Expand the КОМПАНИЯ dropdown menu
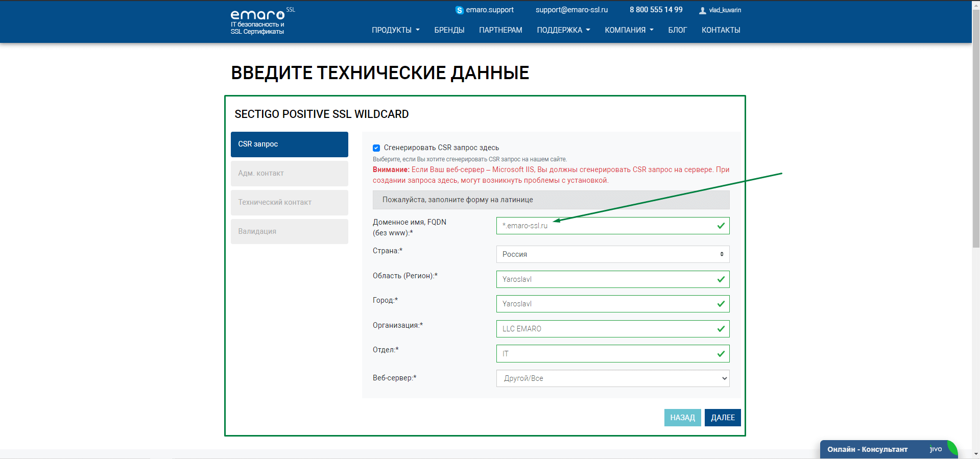Viewport: 980px width, 459px height. [x=629, y=30]
